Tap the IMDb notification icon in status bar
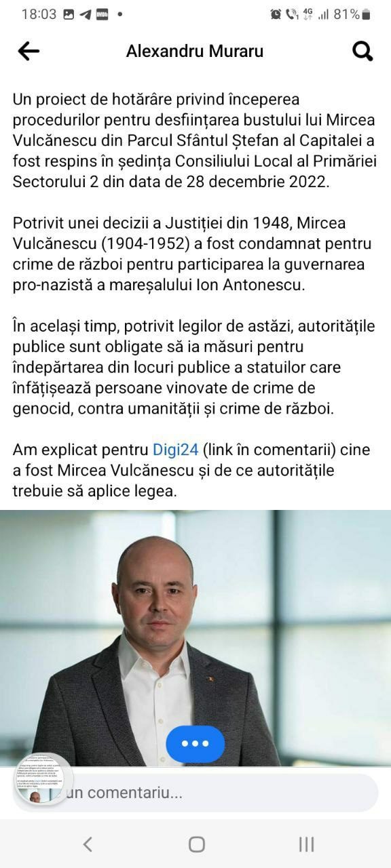Image resolution: width=391 pixels, height=868 pixels. click(x=102, y=14)
